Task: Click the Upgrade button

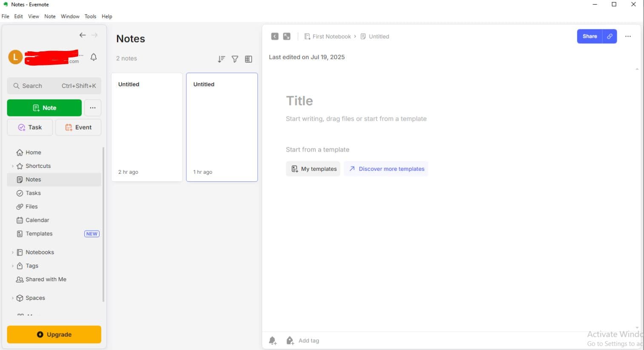Action: 54,334
